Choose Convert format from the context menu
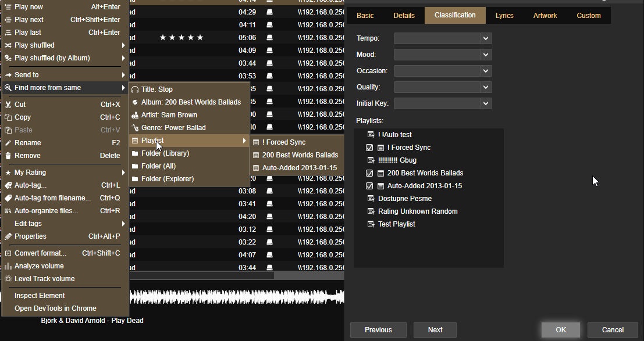Image resolution: width=644 pixels, height=341 pixels. pyautogui.click(x=40, y=253)
